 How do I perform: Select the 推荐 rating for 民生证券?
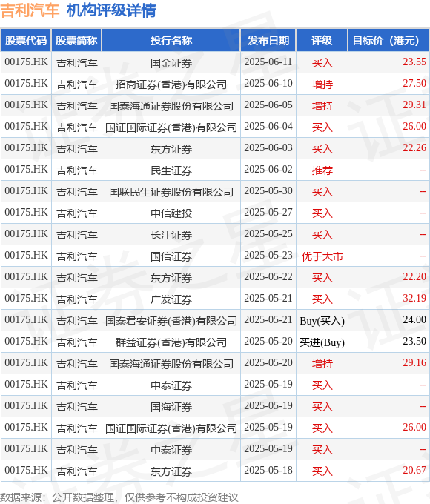point(322,170)
